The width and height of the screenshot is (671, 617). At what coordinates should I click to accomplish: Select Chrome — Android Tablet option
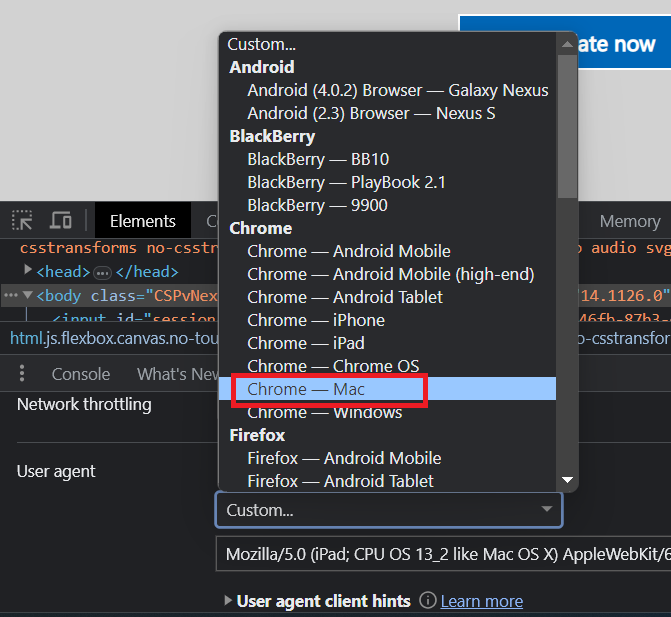(x=387, y=297)
